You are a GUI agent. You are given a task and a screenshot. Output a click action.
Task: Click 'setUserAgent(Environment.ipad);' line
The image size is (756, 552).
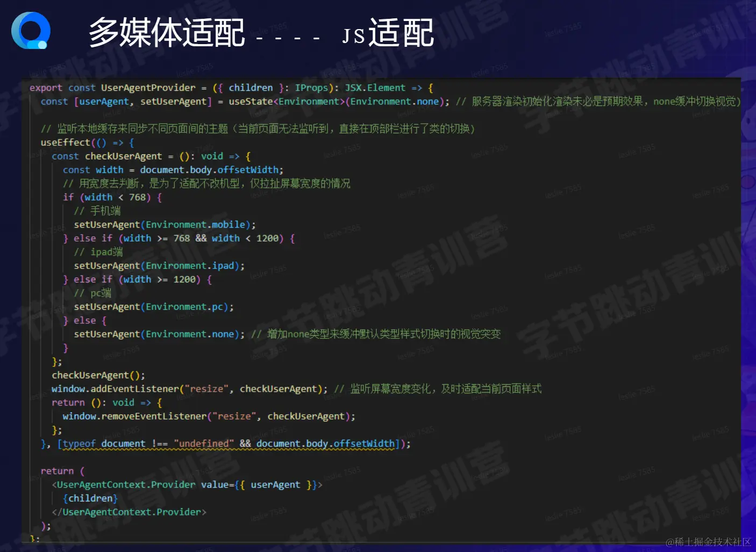pos(159,266)
